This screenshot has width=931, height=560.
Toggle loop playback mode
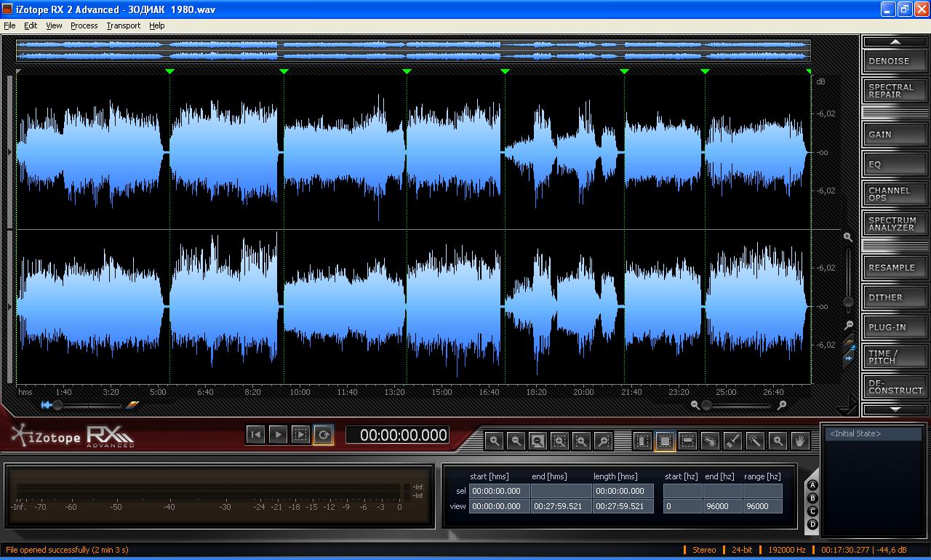click(x=323, y=435)
